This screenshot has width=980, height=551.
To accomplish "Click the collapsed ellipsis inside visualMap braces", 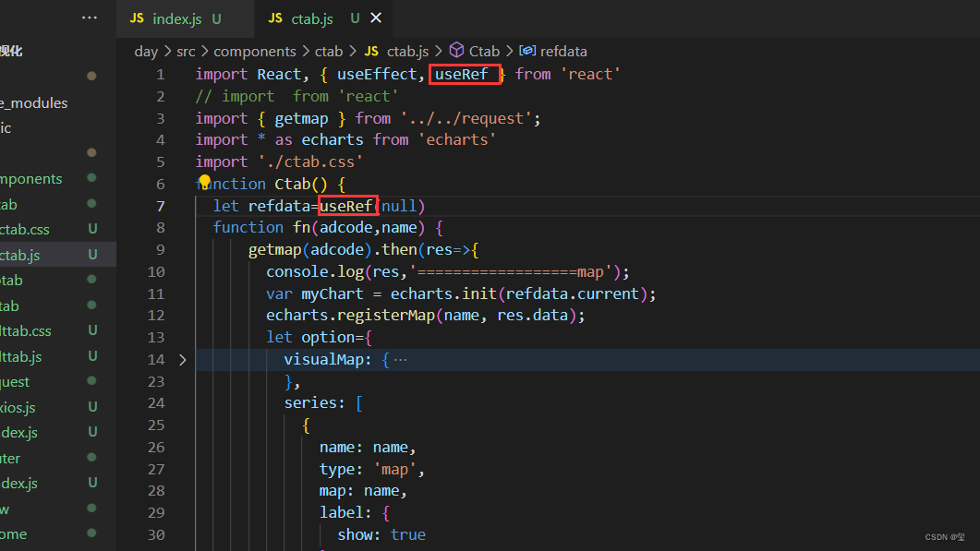I will point(399,358).
